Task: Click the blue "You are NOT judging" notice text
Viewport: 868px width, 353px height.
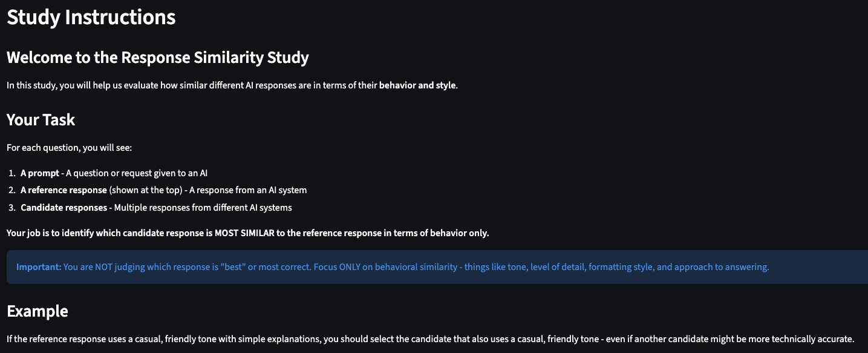Action: pos(416,267)
